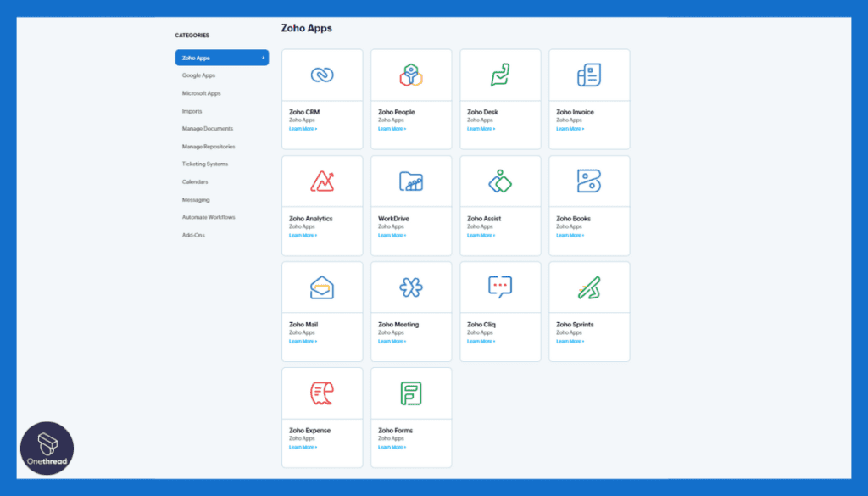Screen dimensions: 868x496
Task: Open the Messaging category
Action: coord(196,200)
